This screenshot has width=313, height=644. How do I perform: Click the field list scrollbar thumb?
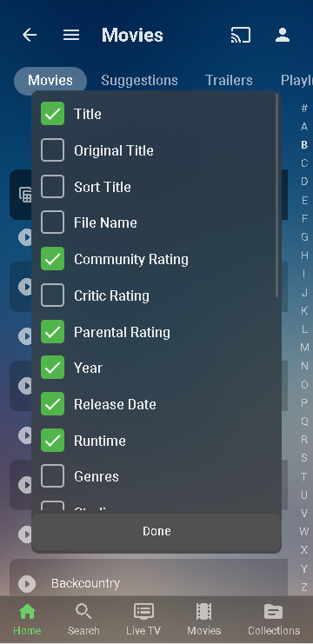pos(277,196)
